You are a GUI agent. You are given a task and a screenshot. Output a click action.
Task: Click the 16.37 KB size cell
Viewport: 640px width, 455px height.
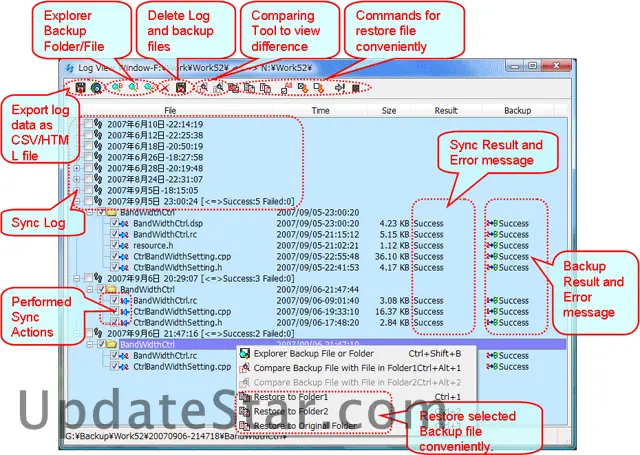click(392, 312)
